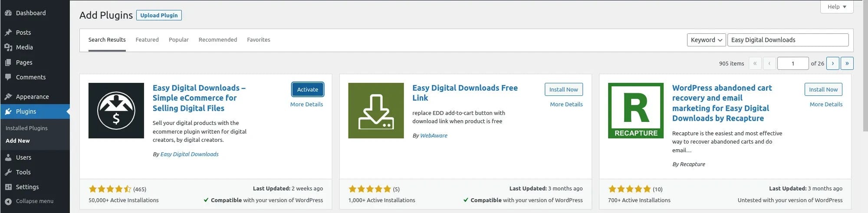Open the Tools menu item
The height and width of the screenshot is (213, 868).
[x=35, y=172]
